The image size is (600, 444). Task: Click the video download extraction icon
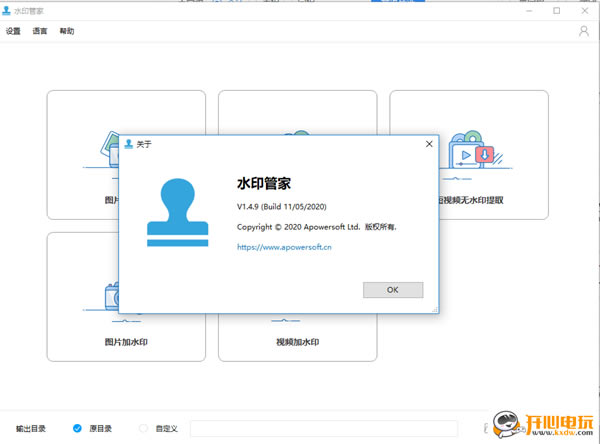click(476, 150)
